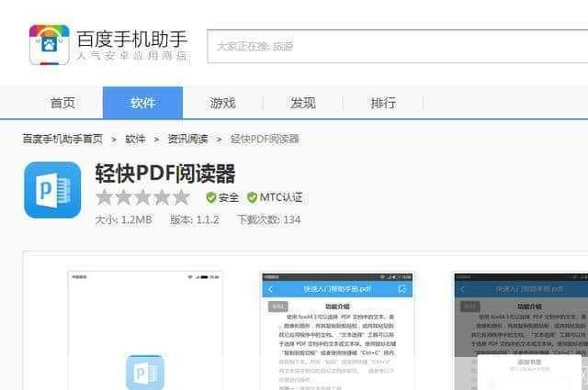Click the 版本: 1.1.2 text

[x=194, y=219]
